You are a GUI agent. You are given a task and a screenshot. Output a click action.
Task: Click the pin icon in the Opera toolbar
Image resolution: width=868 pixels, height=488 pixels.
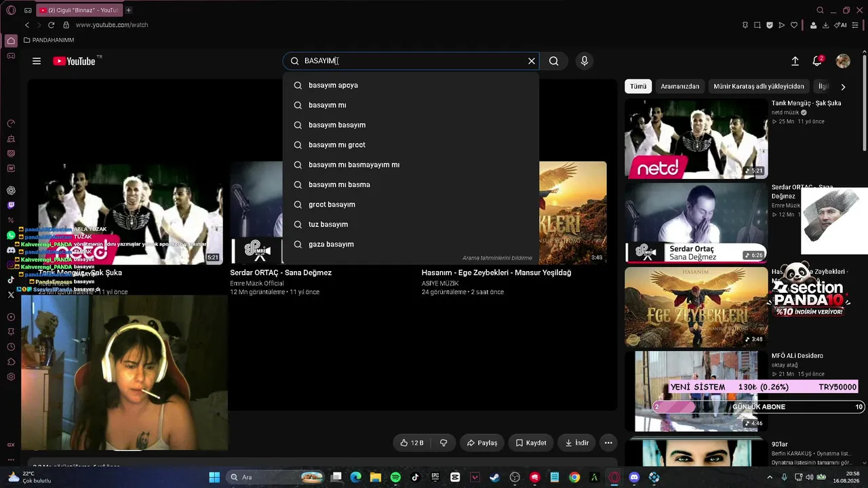[745, 25]
